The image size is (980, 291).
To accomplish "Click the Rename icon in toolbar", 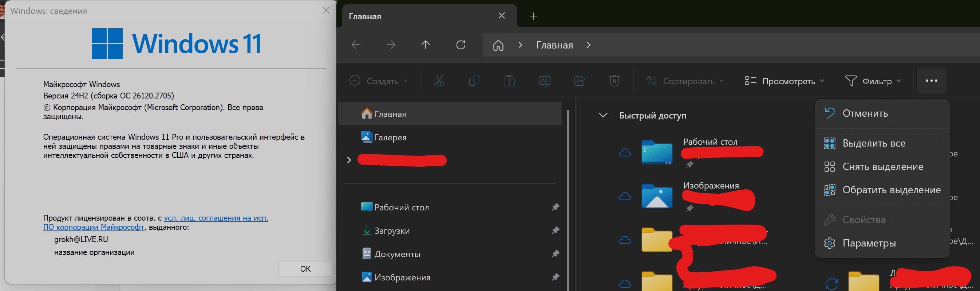I will coord(544,81).
